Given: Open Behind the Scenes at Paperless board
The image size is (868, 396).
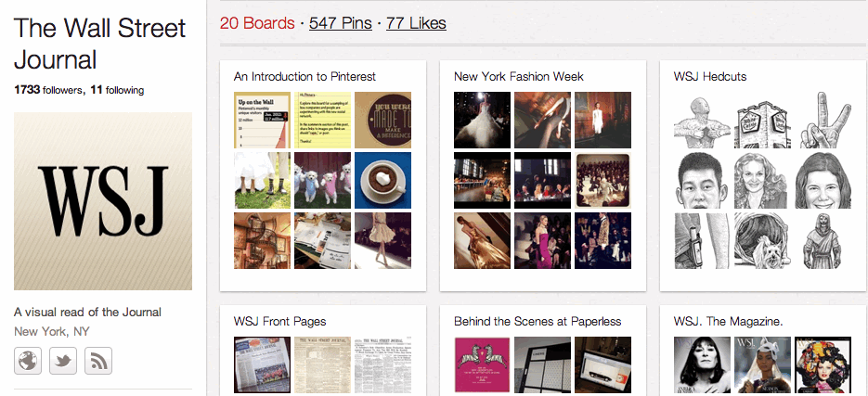Looking at the screenshot, I should click(538, 321).
